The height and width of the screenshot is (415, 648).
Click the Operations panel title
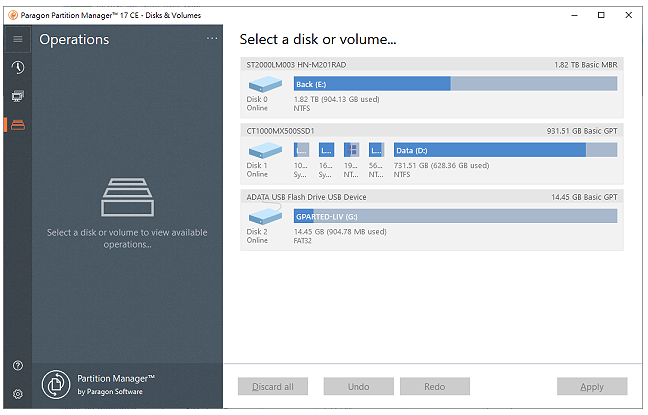click(74, 39)
